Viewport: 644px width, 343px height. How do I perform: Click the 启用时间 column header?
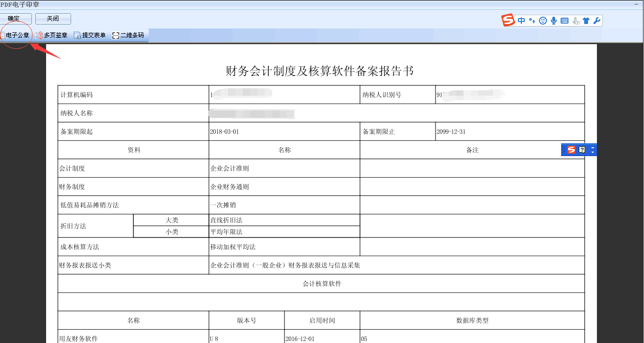click(x=322, y=320)
